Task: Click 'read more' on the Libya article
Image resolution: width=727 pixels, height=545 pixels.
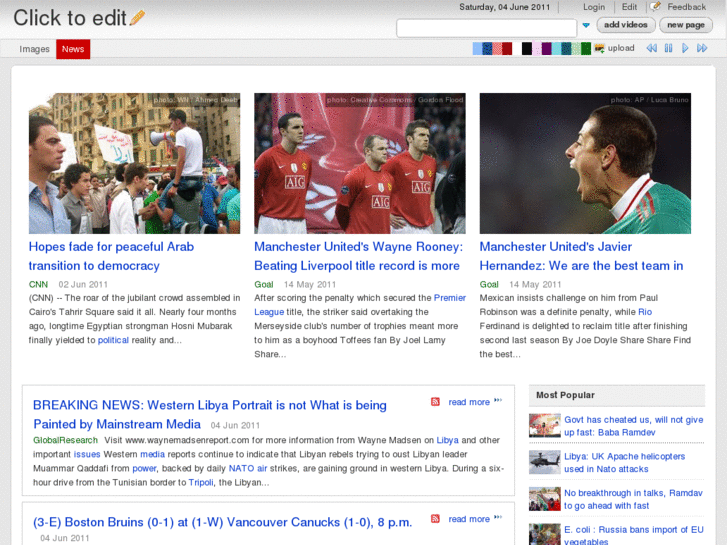Action: coord(469,402)
